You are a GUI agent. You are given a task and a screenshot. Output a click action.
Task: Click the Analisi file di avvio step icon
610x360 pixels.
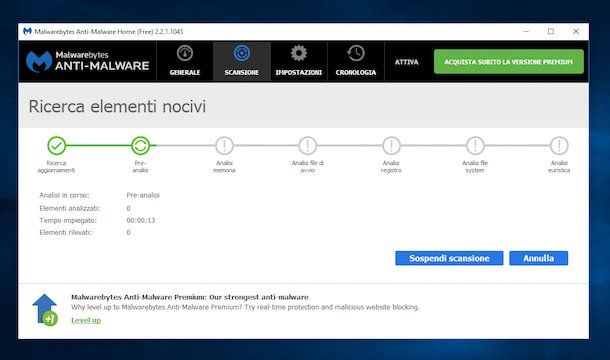[x=308, y=146]
